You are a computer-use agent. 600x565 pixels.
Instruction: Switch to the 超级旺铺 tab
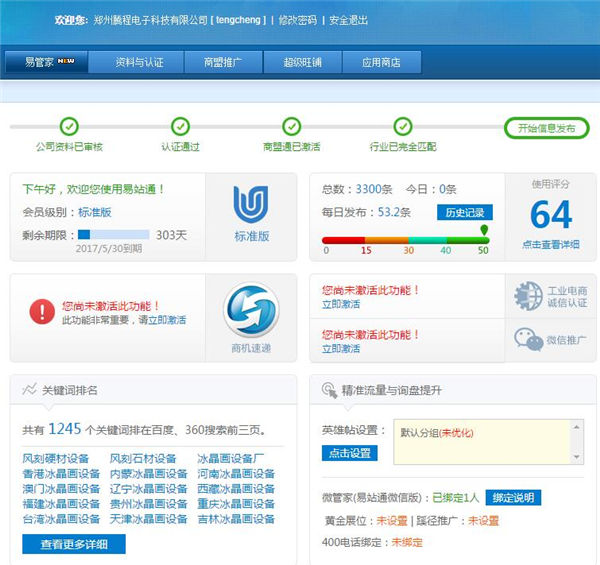[304, 62]
